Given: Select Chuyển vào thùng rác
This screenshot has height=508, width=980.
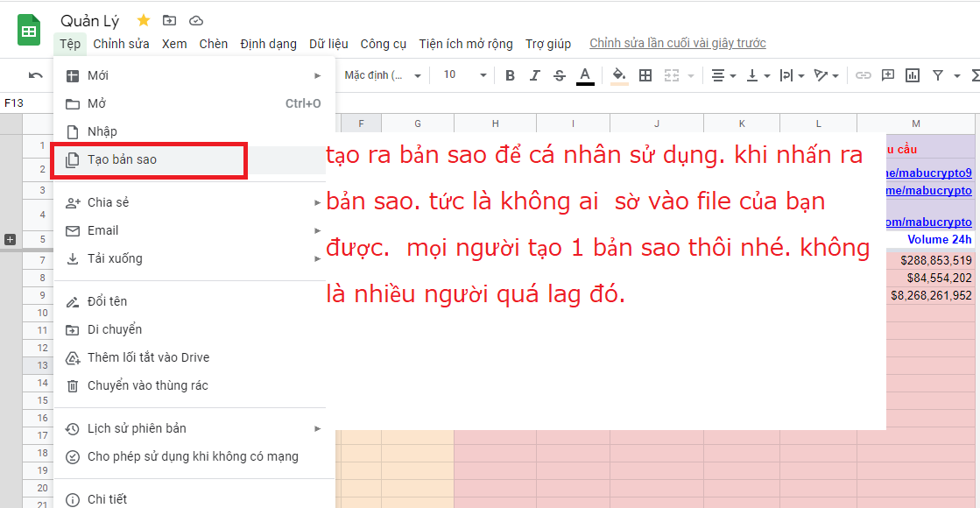Looking at the screenshot, I should coord(194,385).
